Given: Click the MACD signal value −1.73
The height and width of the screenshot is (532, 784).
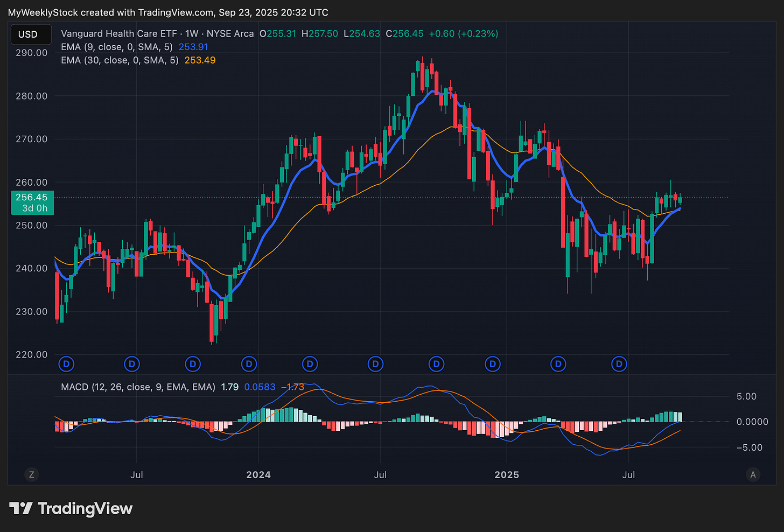Looking at the screenshot, I should 292,387.
